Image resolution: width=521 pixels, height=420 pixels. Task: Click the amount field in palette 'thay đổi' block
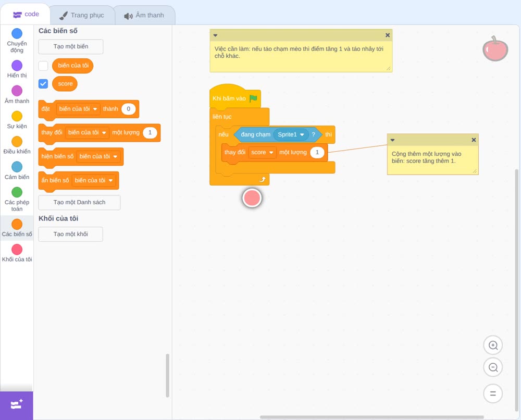150,132
